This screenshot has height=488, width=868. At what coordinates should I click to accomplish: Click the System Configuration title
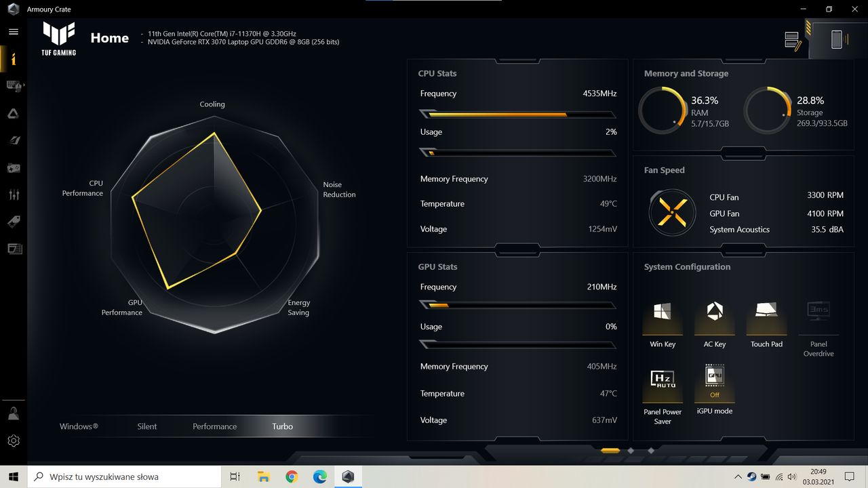(x=687, y=266)
